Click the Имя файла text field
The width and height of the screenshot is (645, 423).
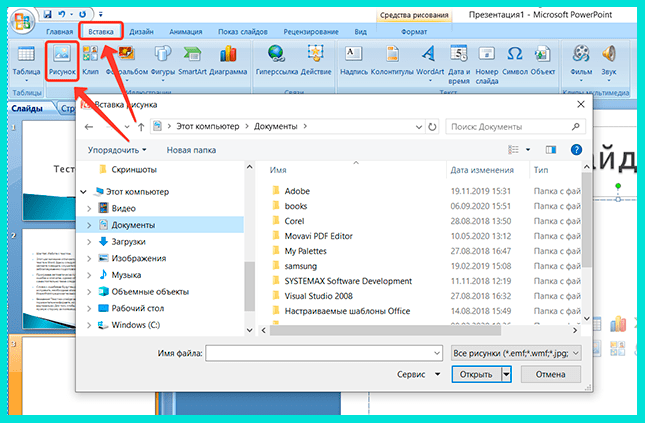[x=319, y=353]
